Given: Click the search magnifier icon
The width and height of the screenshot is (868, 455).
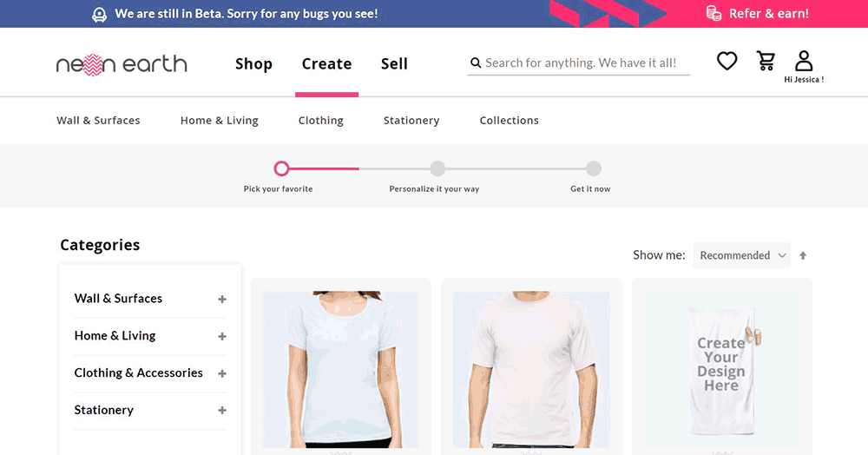Looking at the screenshot, I should click(x=476, y=63).
